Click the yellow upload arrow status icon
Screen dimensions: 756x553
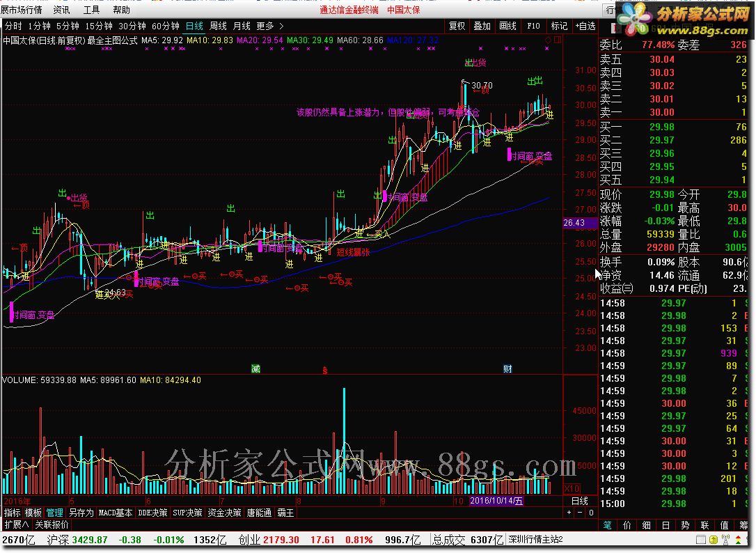(714, 540)
